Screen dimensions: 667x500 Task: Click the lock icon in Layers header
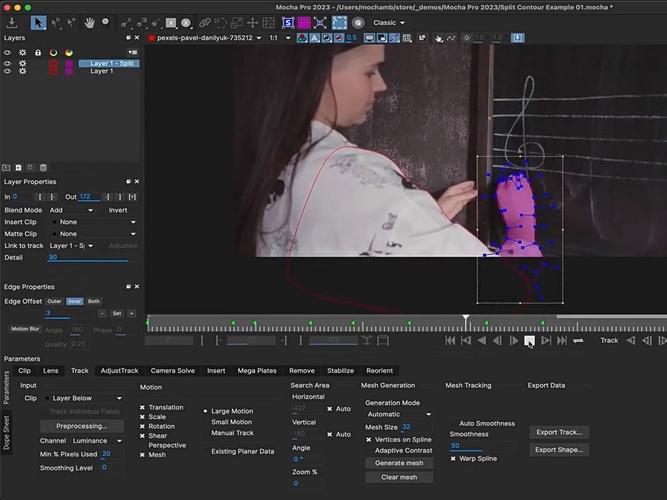pos(38,52)
